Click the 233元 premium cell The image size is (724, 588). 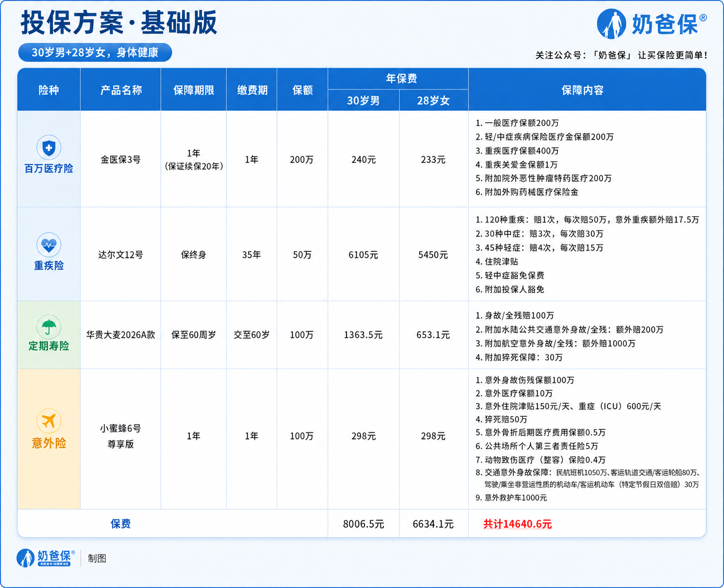(433, 160)
